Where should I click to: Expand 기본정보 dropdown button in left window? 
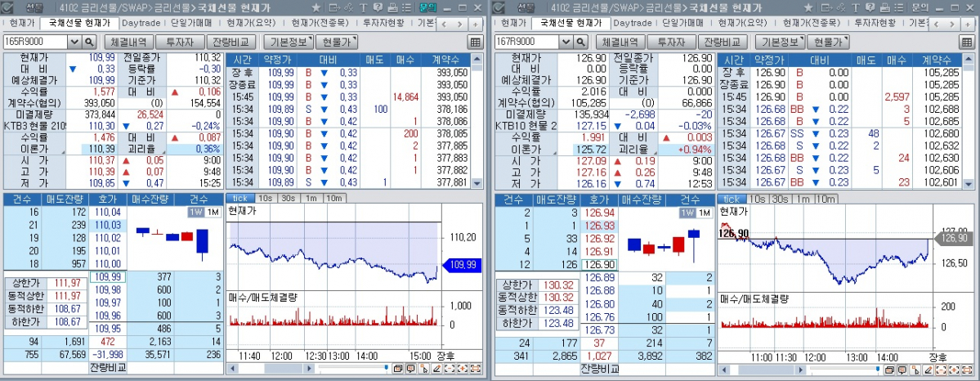pos(288,42)
